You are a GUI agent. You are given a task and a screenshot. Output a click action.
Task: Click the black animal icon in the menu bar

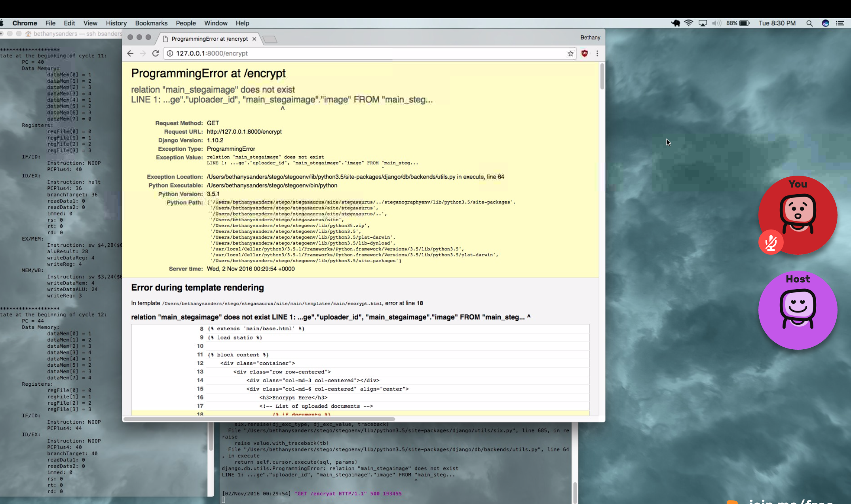(675, 23)
